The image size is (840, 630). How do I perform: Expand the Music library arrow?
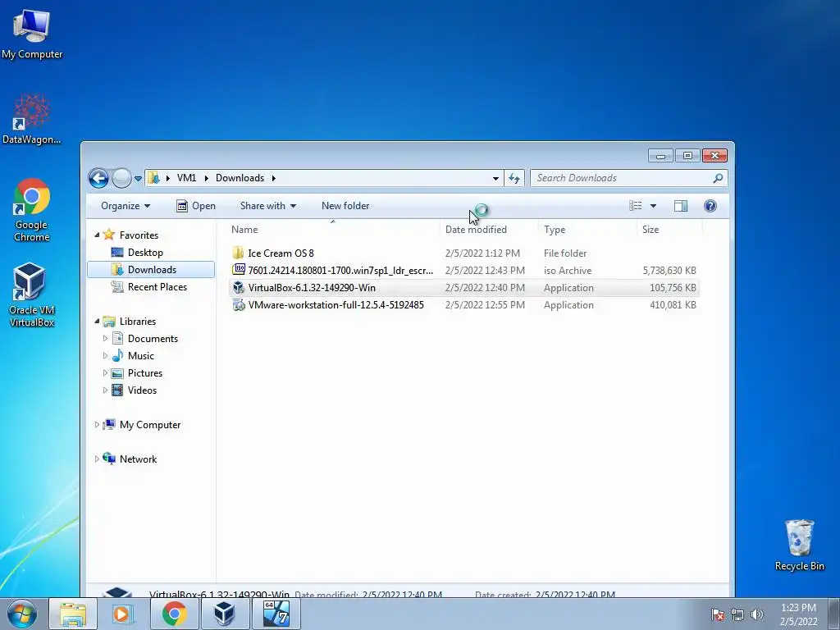coord(105,356)
